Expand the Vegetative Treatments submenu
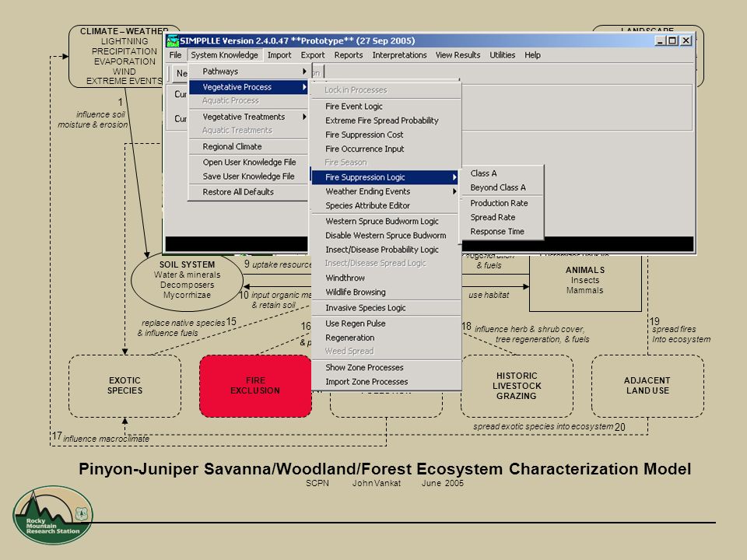The width and height of the screenshot is (747, 560). [x=248, y=117]
